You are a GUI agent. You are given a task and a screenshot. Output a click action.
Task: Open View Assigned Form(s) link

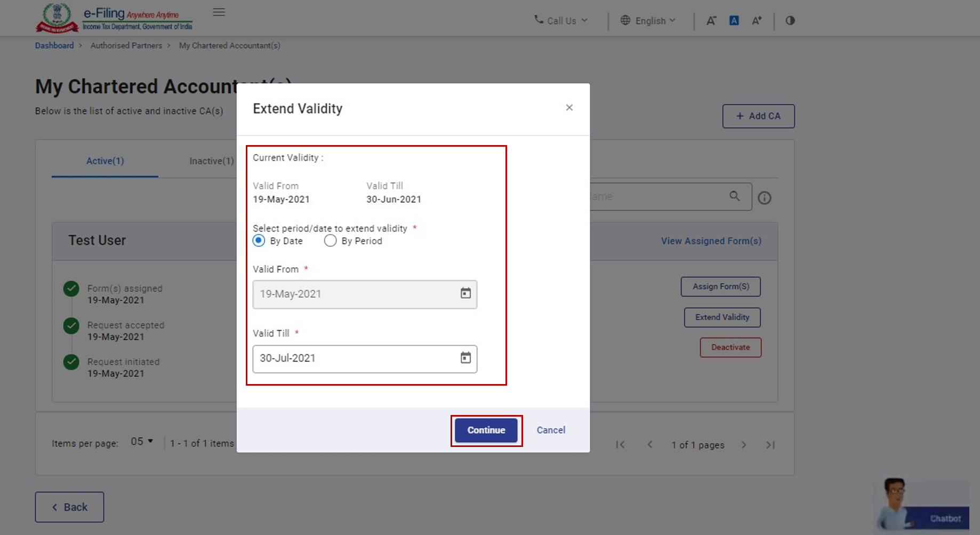tap(711, 241)
